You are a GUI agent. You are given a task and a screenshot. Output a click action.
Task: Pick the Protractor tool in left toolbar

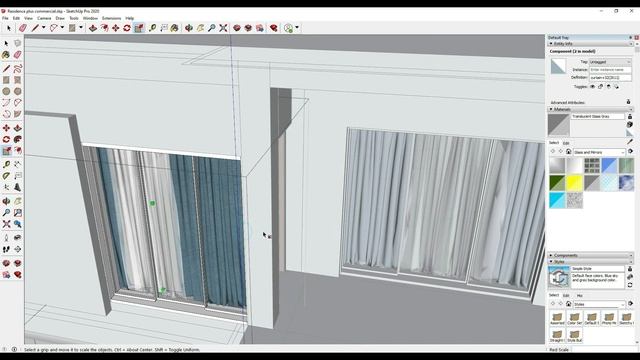(6, 176)
